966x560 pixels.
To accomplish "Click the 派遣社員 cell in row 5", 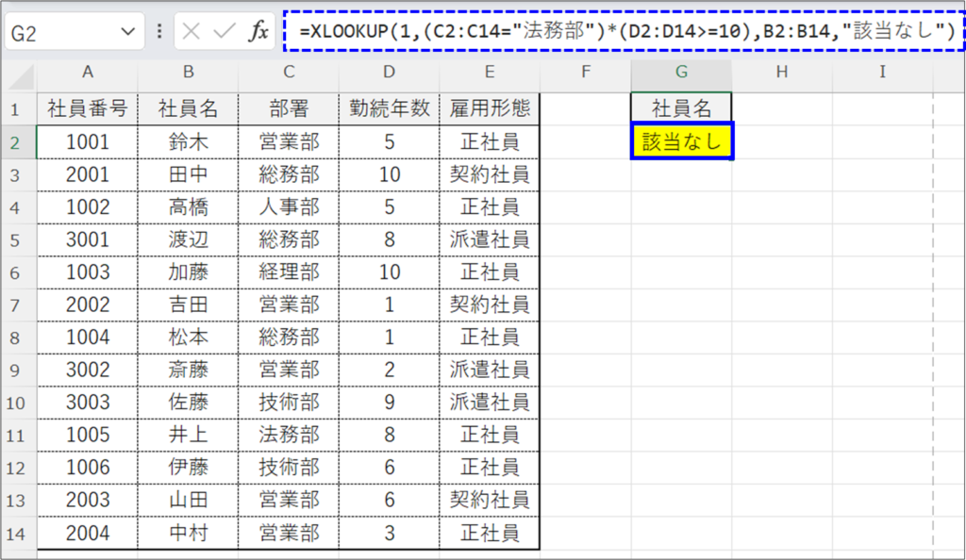I will [489, 239].
